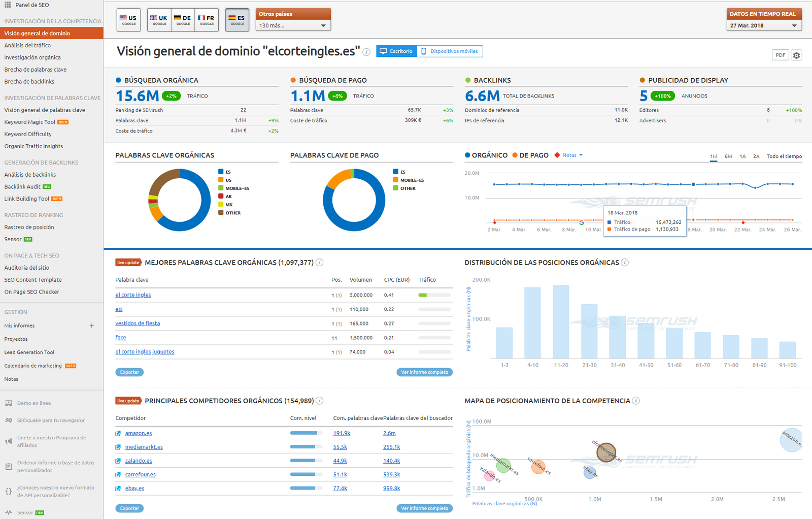Switch view to Dispositivos móviles
The image size is (812, 519).
[x=450, y=51]
